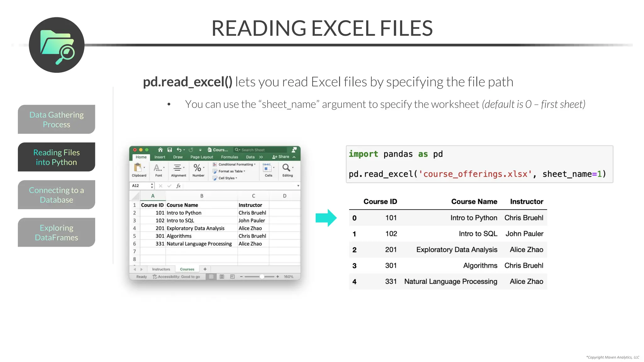Click the previous sheet arrow
Viewport: 644px width, 362px height.
pos(135,269)
